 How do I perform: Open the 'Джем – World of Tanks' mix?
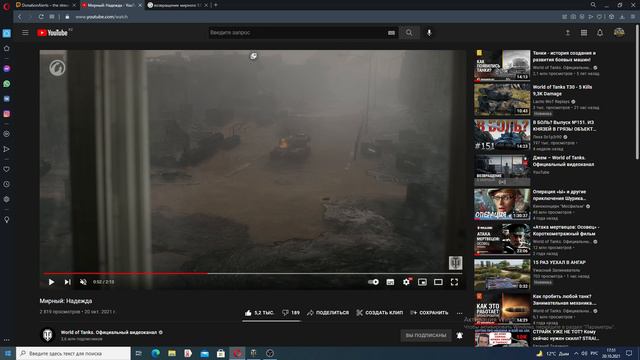click(502, 169)
